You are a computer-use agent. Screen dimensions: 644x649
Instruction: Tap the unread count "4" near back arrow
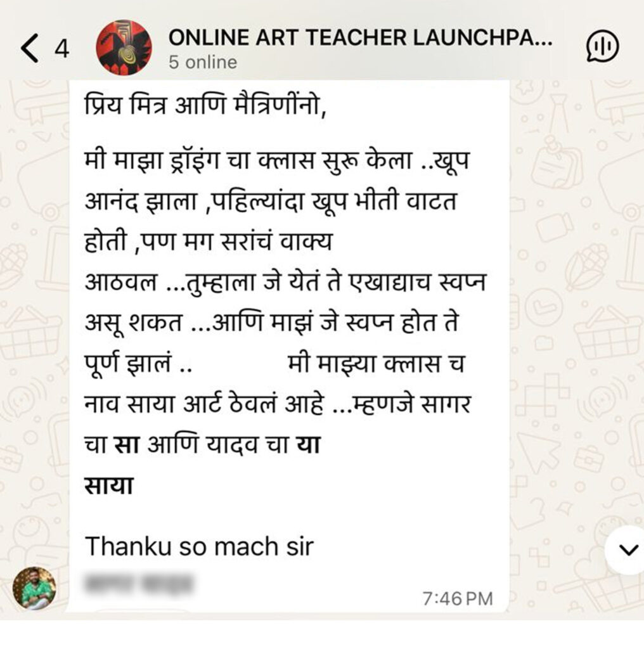[61, 49]
